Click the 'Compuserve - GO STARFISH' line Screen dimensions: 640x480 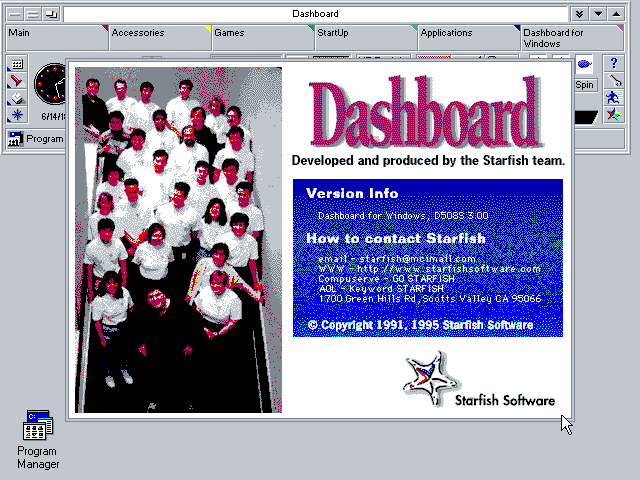[x=386, y=279]
